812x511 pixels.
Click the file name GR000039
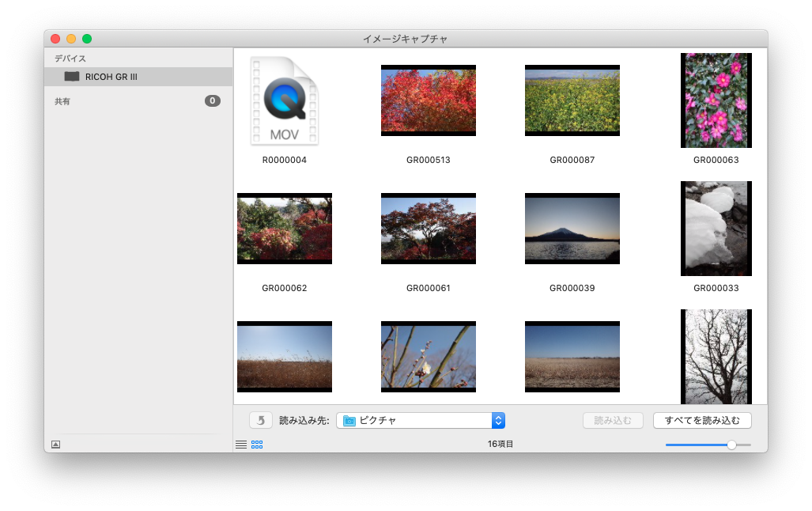click(572, 288)
